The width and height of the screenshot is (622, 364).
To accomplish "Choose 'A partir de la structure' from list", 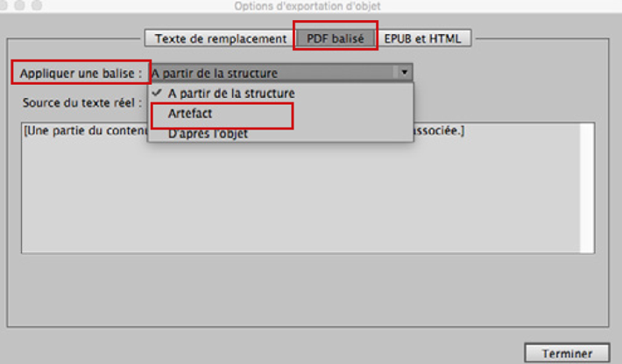I will coord(231,94).
